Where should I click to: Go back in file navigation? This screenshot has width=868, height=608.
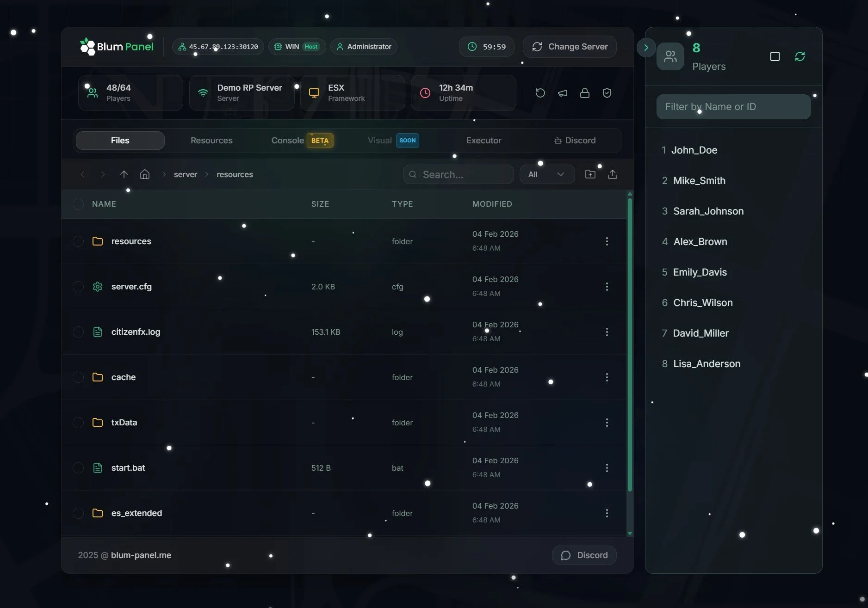pyautogui.click(x=82, y=174)
